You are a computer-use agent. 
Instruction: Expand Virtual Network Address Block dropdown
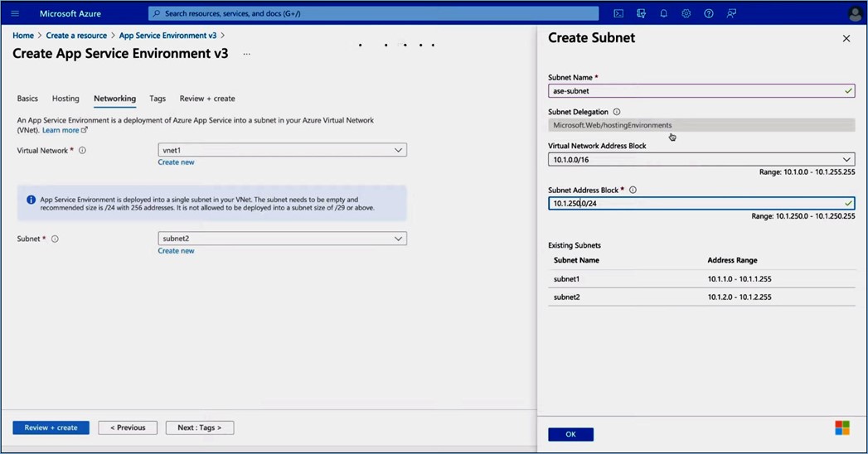(x=701, y=159)
